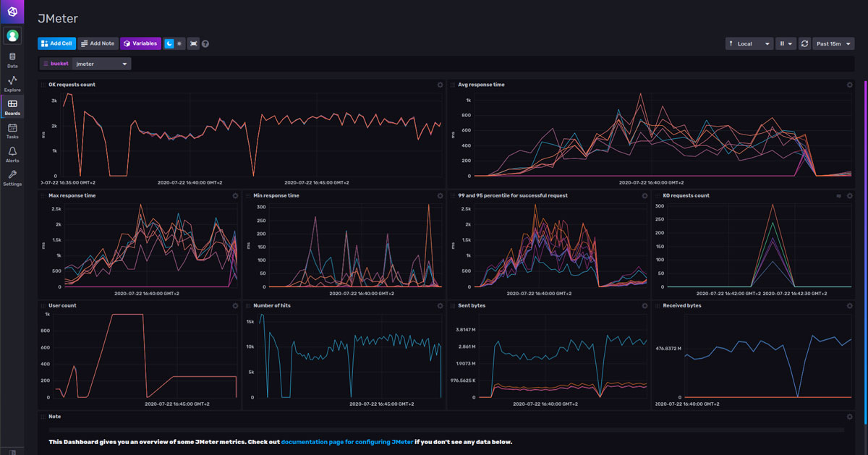Click the Max response time title
The height and width of the screenshot is (455, 868).
[x=72, y=195]
